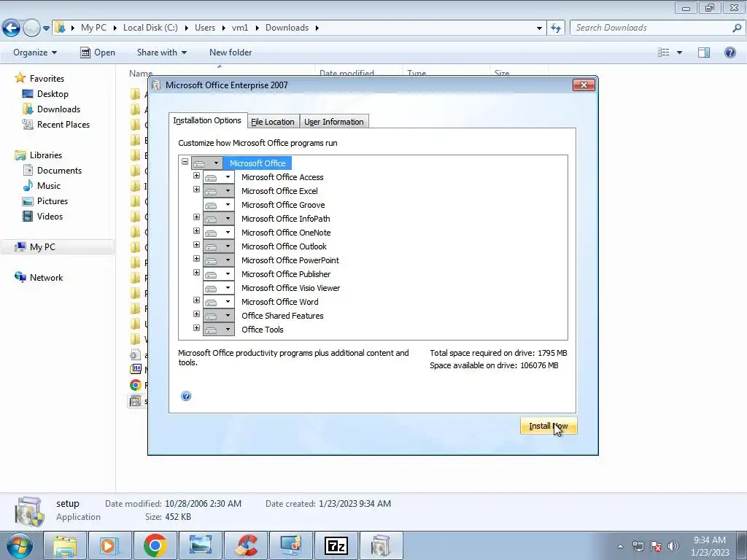Open install option dropdown for PowerPoint
747x560 pixels.
[219, 260]
